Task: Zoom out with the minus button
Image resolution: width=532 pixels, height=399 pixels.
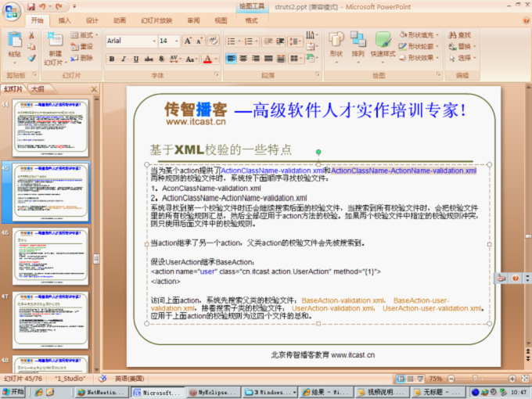Action: [451, 379]
